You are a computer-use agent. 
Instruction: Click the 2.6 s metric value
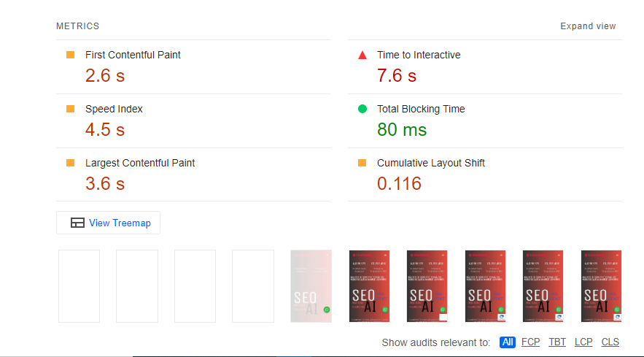point(105,76)
